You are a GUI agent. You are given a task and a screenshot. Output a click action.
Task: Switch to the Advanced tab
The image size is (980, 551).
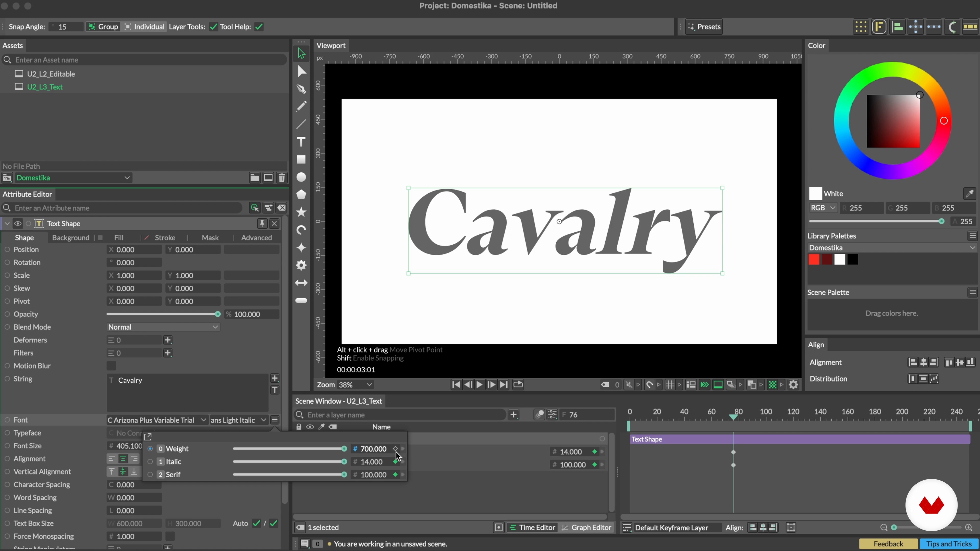pos(256,238)
